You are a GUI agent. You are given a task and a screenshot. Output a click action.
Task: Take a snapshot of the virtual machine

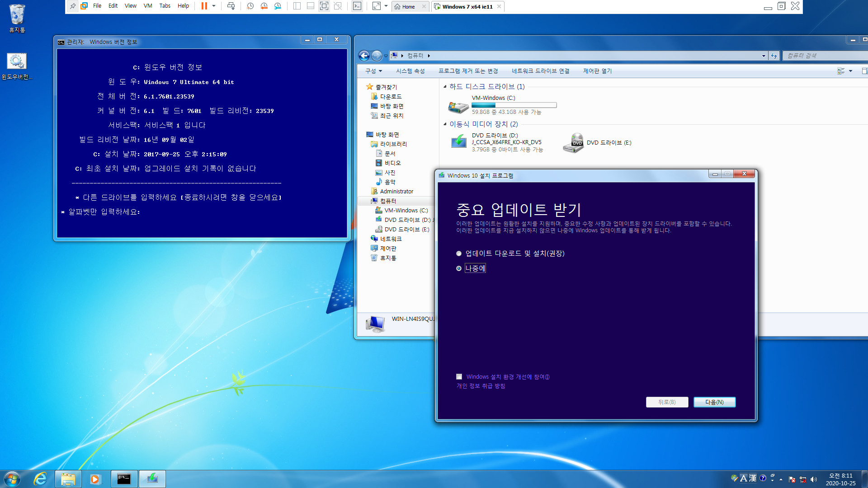[x=250, y=6]
